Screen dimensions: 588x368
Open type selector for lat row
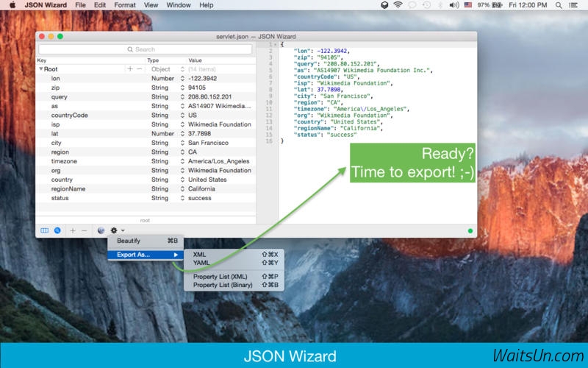click(182, 134)
